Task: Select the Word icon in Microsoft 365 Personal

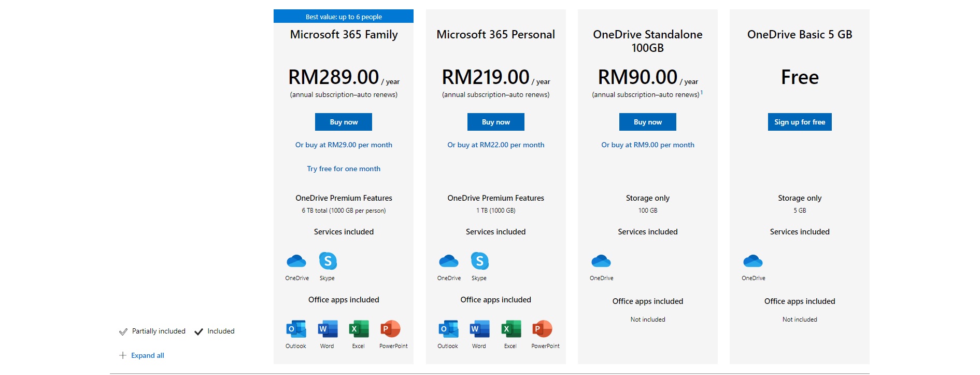Action: click(479, 330)
